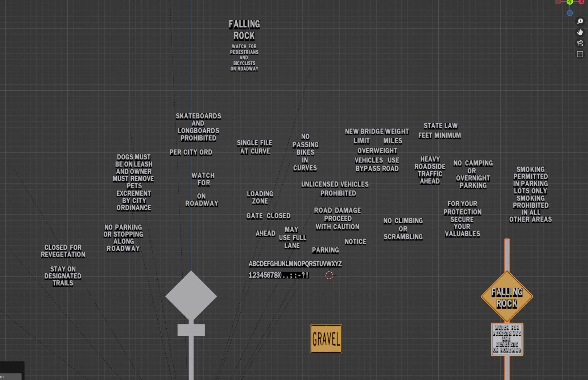Select the ROAD DAMAGE PROCEED WITH CAUTION text
This screenshot has width=588, height=380.
click(x=337, y=218)
